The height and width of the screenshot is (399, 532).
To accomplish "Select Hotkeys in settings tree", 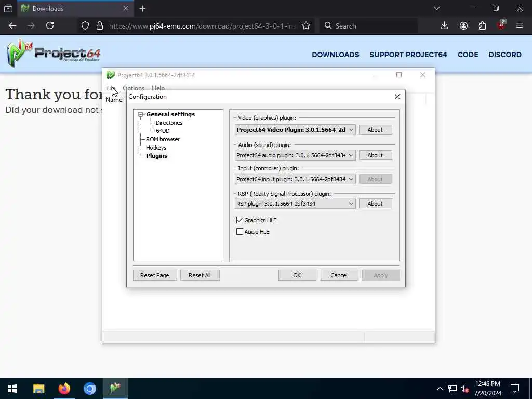I will coord(156,148).
